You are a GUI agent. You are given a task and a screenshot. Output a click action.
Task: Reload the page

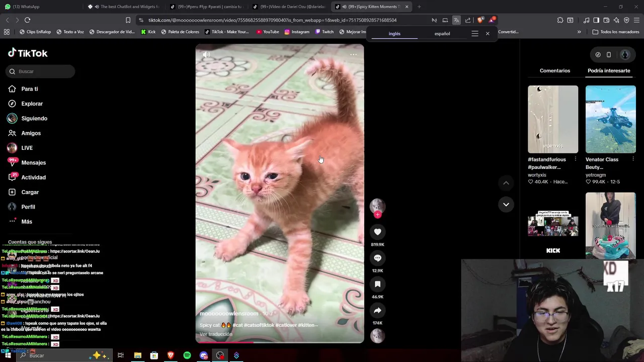click(27, 20)
